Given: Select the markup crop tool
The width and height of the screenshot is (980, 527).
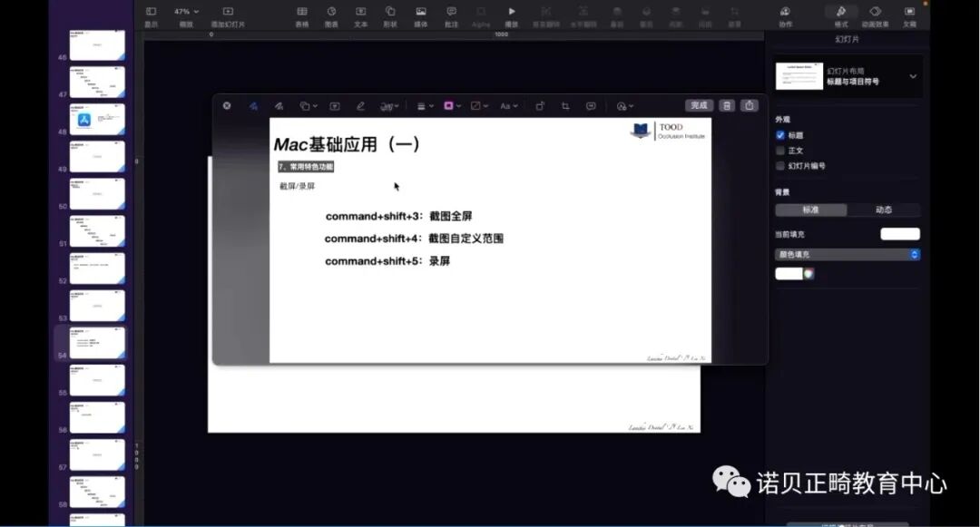Looking at the screenshot, I should tap(565, 106).
